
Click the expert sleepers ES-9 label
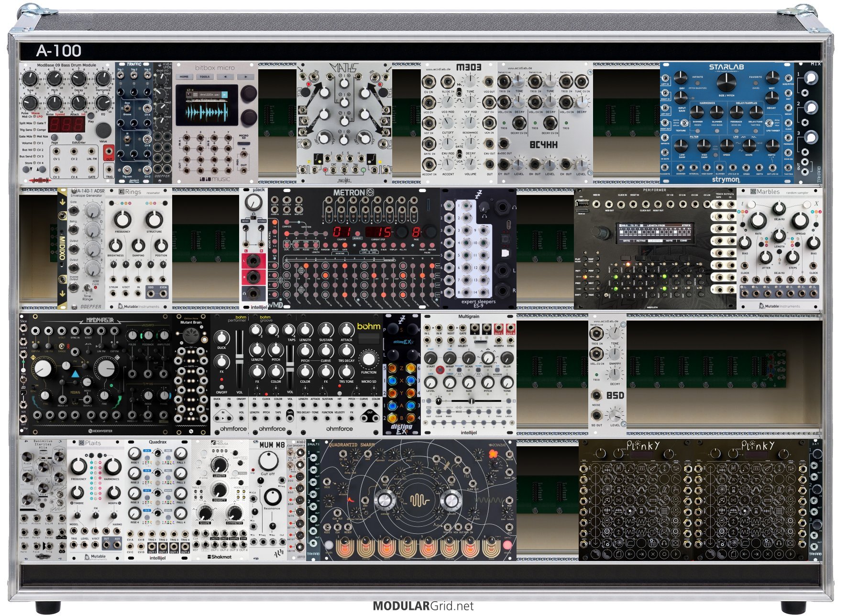click(478, 303)
